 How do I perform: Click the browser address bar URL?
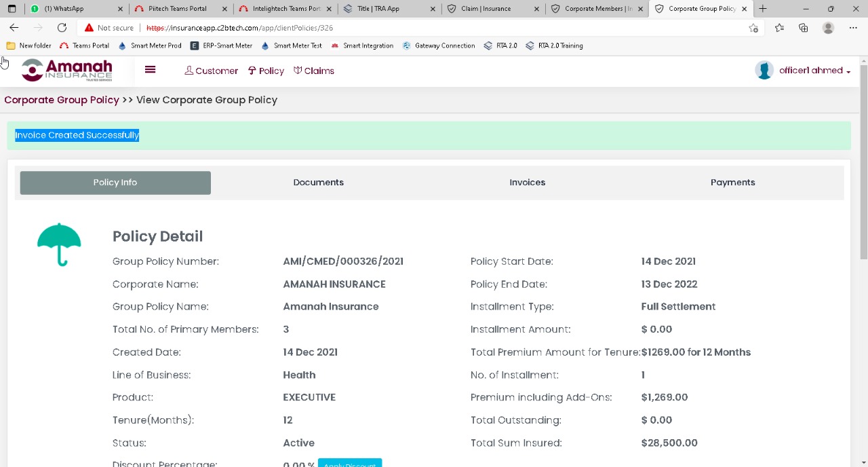pyautogui.click(x=239, y=28)
